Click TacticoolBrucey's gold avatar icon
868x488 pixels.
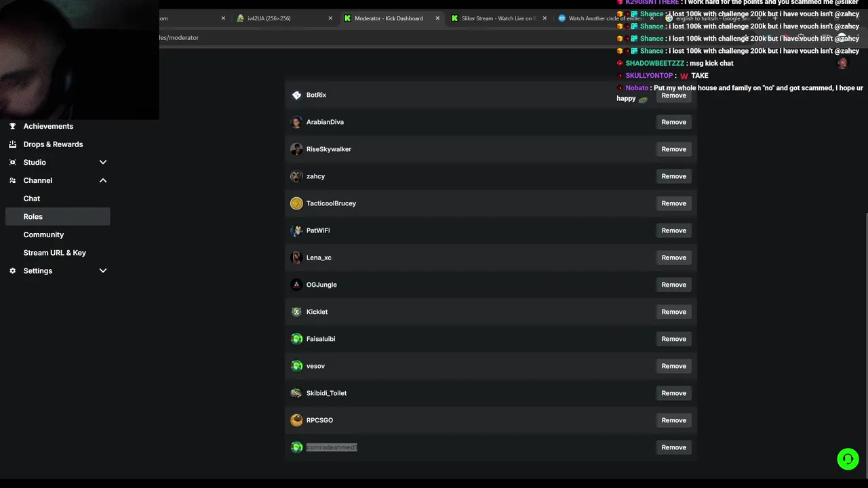point(296,203)
